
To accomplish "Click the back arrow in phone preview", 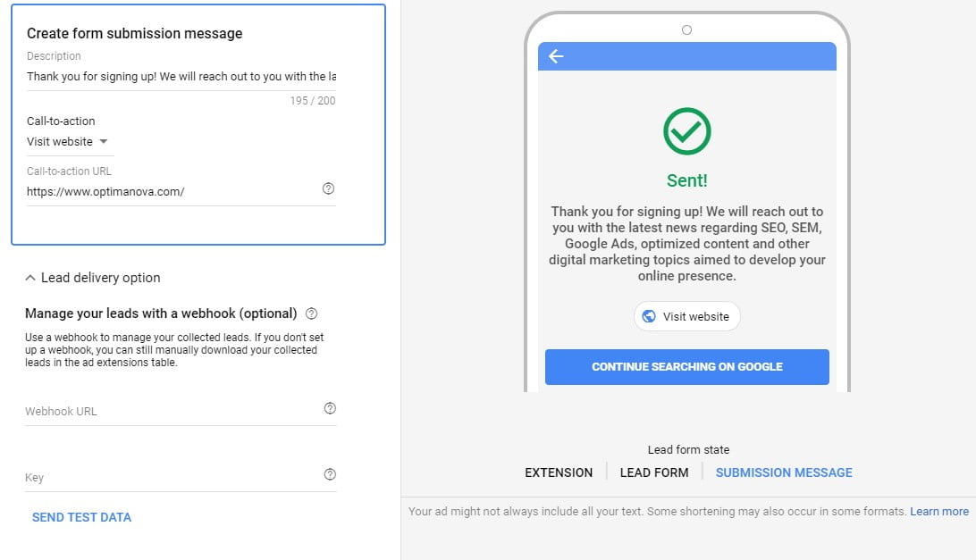I will (x=556, y=56).
